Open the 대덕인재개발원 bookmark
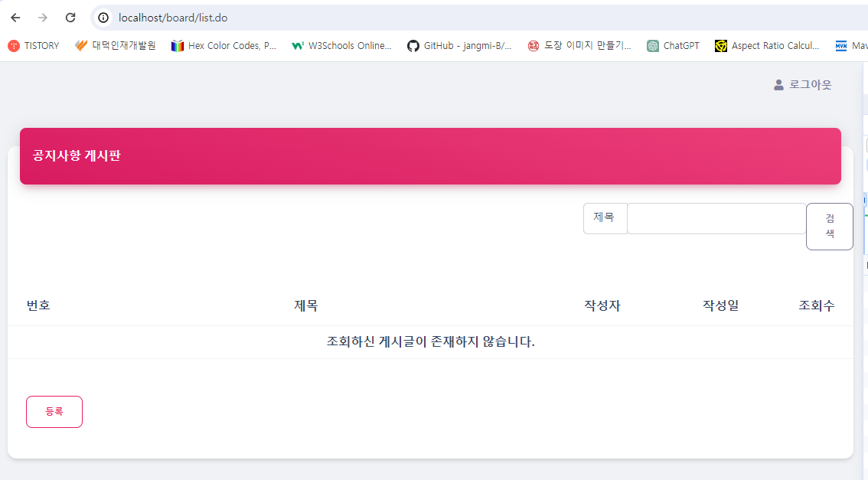Screen dimensions: 868x480 (x=115, y=46)
